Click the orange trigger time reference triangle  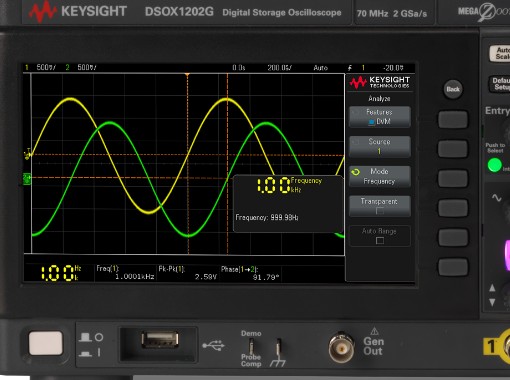[187, 75]
